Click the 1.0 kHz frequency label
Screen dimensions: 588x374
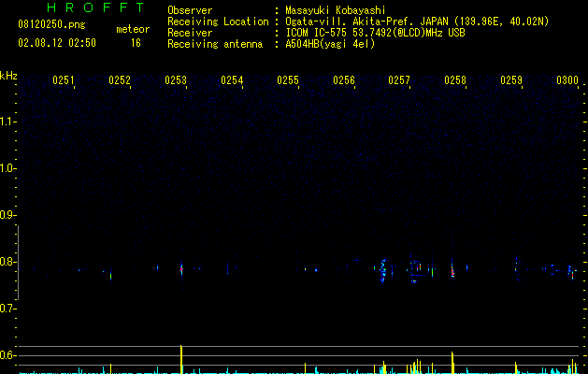(x=7, y=168)
